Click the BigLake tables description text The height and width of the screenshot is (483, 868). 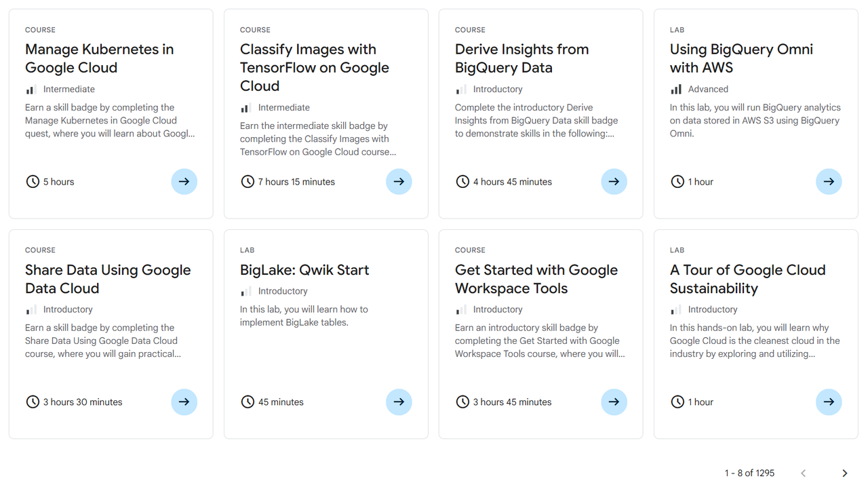pos(304,316)
